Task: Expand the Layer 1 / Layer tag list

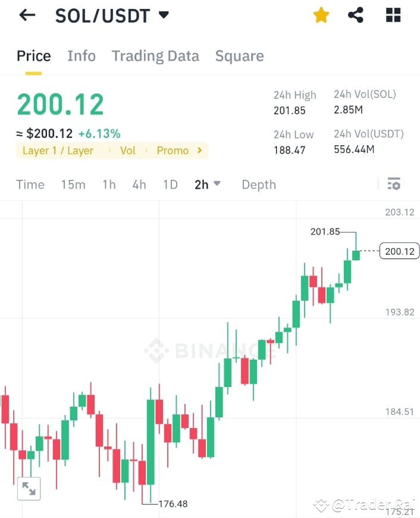Action: coord(58,151)
